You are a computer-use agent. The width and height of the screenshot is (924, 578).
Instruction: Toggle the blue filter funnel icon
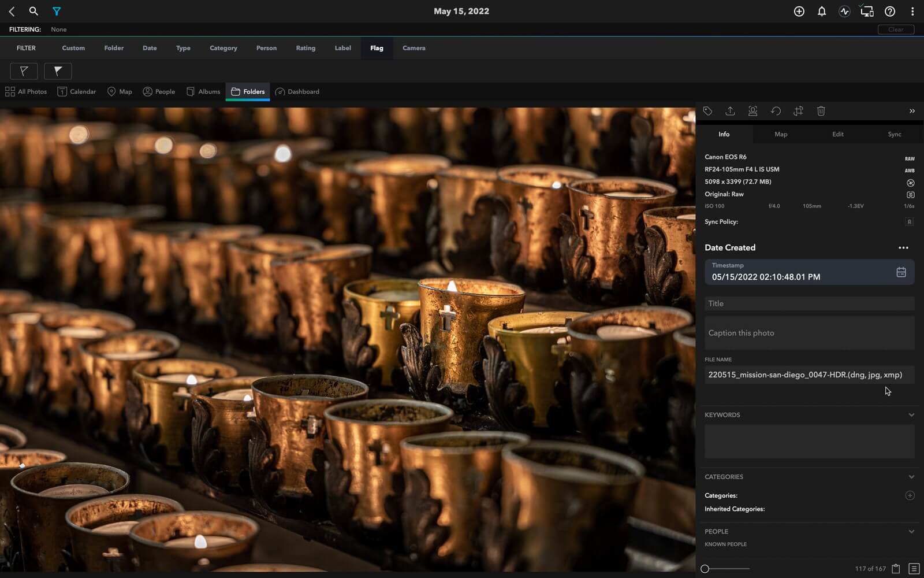[x=57, y=12]
